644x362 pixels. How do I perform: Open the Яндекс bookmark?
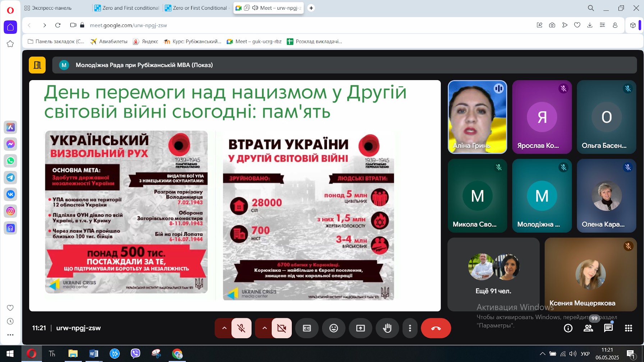(146, 41)
